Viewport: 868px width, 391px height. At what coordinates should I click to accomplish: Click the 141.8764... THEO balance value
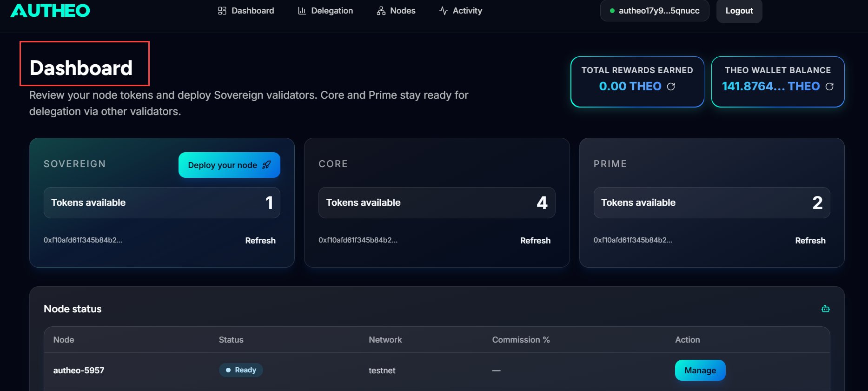click(x=771, y=86)
